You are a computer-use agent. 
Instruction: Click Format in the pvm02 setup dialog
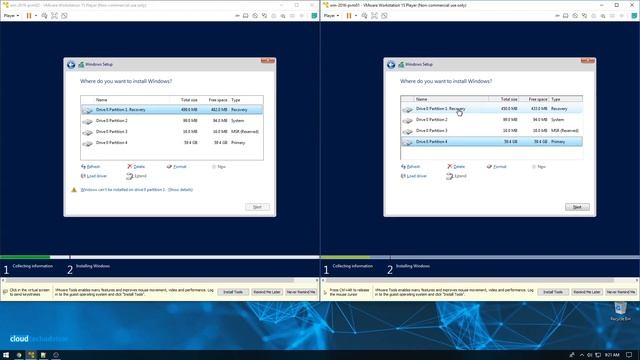tap(176, 167)
